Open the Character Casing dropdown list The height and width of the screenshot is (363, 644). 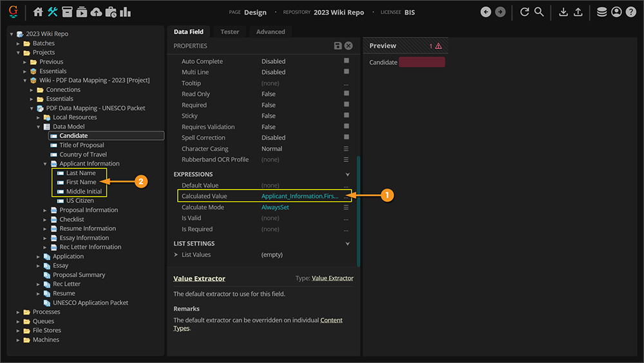346,149
